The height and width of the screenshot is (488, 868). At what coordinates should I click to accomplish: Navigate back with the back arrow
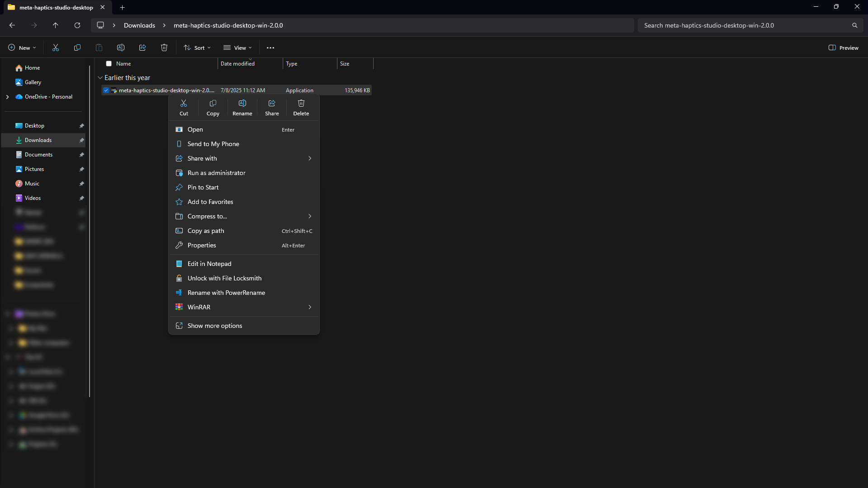click(12, 25)
